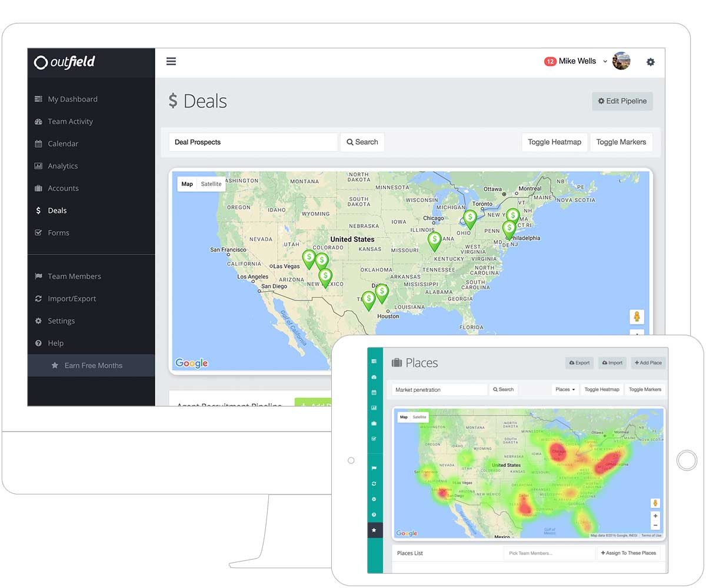Switch Places map to Map view
The height and width of the screenshot is (588, 706).
point(404,417)
